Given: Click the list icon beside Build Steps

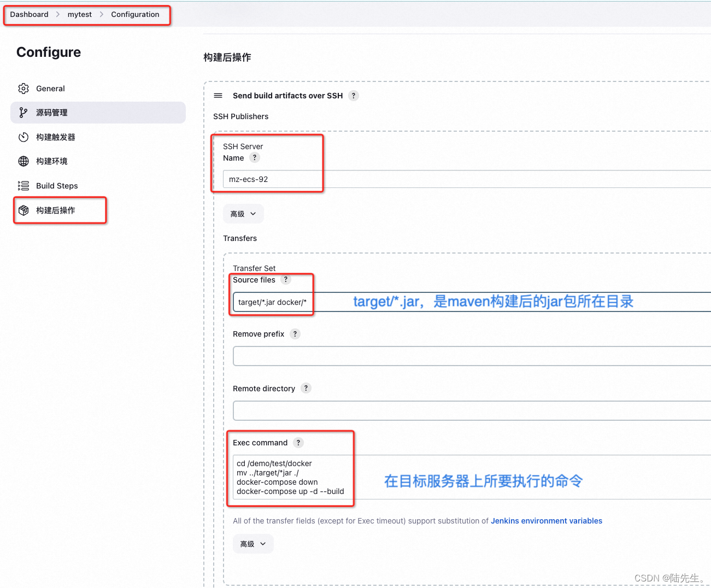Looking at the screenshot, I should pyautogui.click(x=23, y=186).
